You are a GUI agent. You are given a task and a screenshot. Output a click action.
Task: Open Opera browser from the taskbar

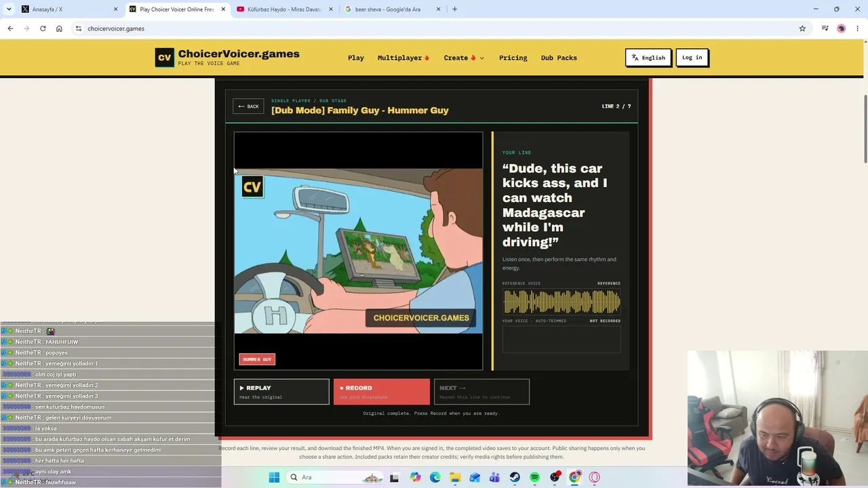595,477
